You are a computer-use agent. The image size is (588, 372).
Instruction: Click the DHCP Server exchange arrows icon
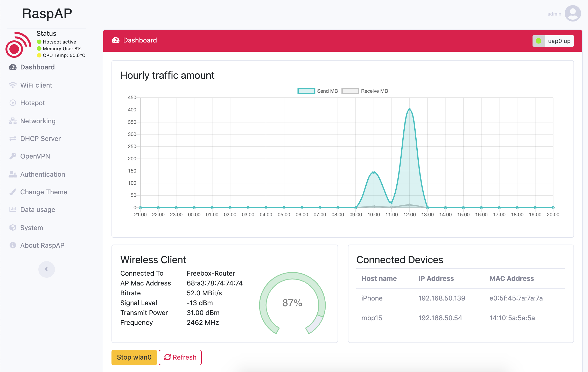click(13, 139)
